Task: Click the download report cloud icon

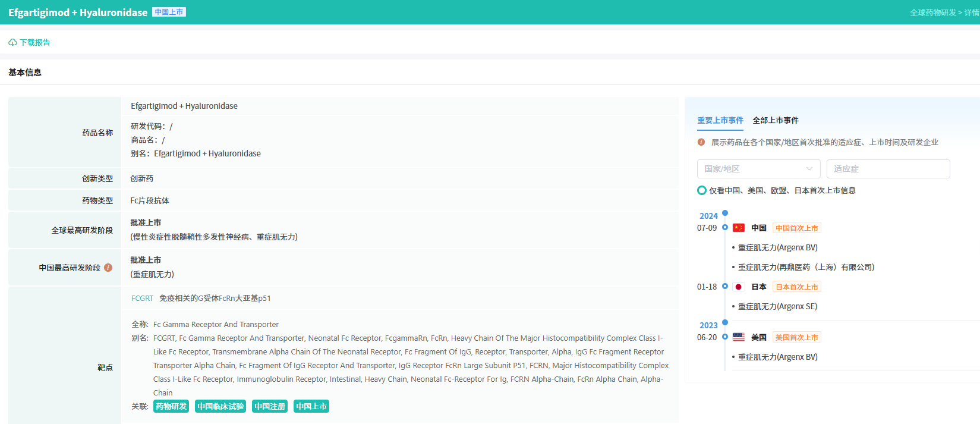Action: coord(12,43)
